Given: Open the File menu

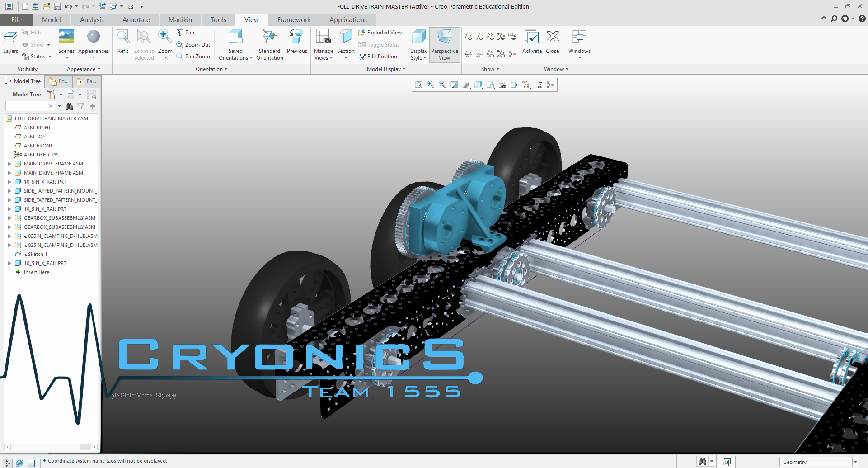Looking at the screenshot, I should (x=16, y=20).
